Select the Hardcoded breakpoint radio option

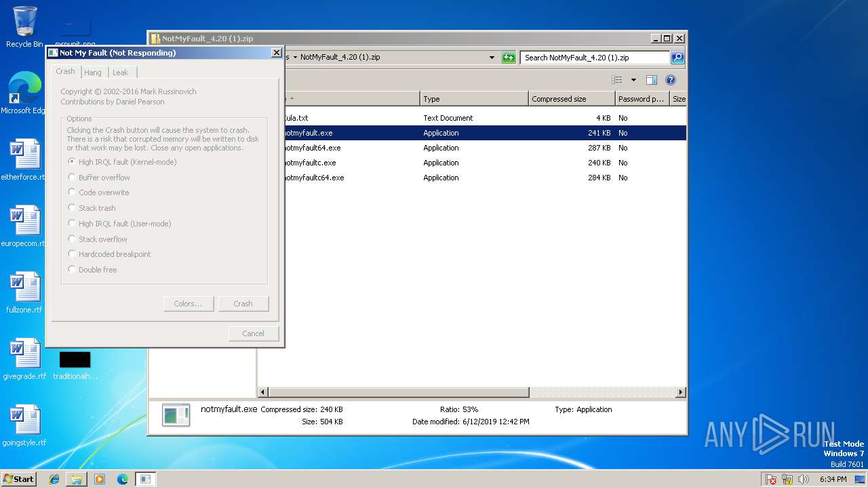point(109,254)
